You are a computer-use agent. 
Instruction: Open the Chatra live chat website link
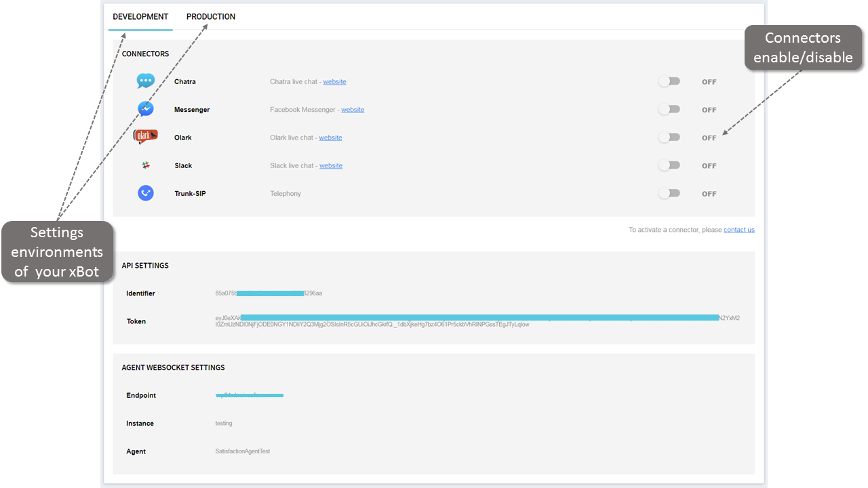click(334, 82)
